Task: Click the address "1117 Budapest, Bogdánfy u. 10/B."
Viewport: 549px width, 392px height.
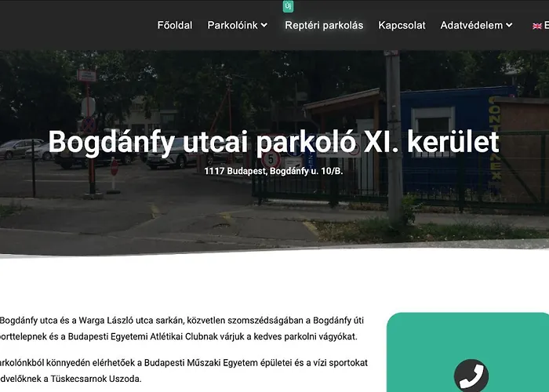Action: [274, 171]
